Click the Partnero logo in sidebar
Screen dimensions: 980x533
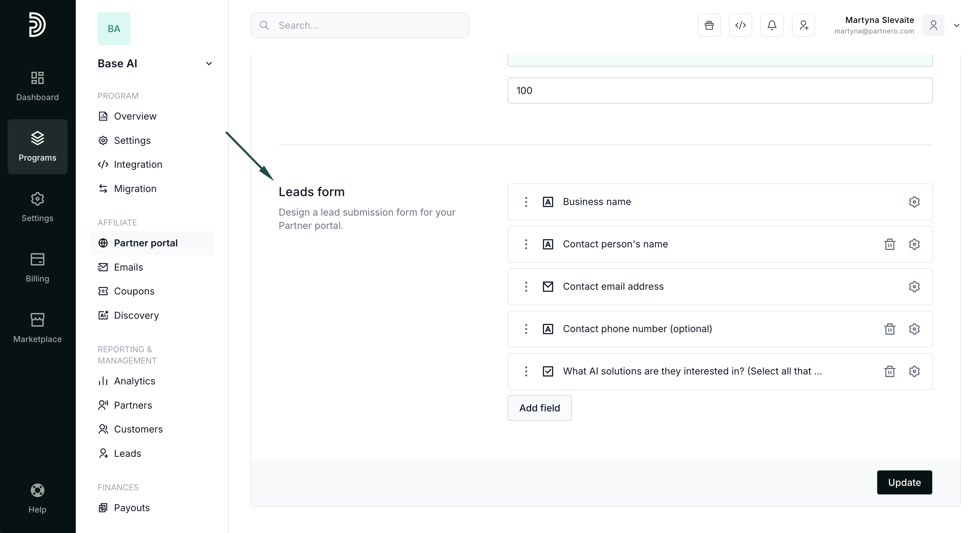pos(37,25)
